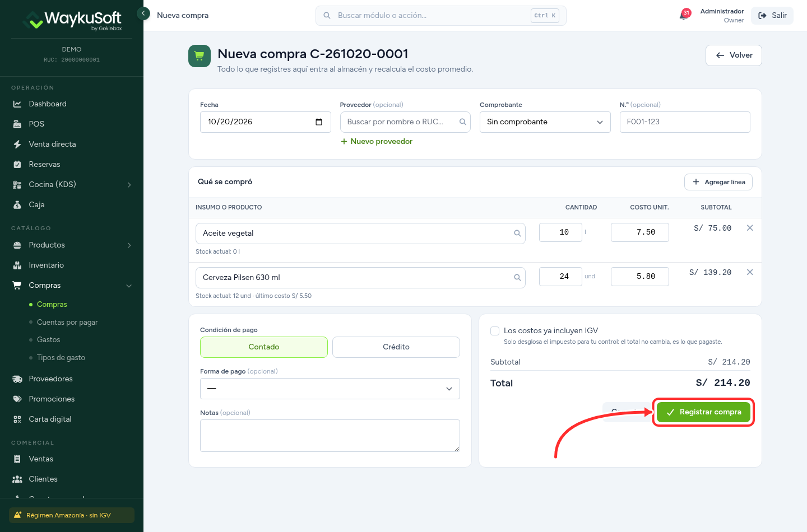
Task: Open the notifications bell with badge
Action: pyautogui.click(x=684, y=15)
